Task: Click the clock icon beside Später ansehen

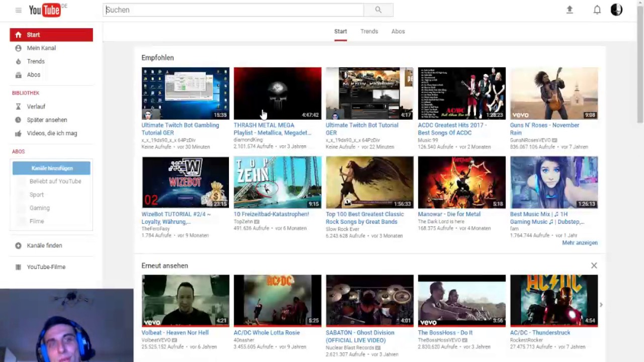Action: pyautogui.click(x=18, y=120)
